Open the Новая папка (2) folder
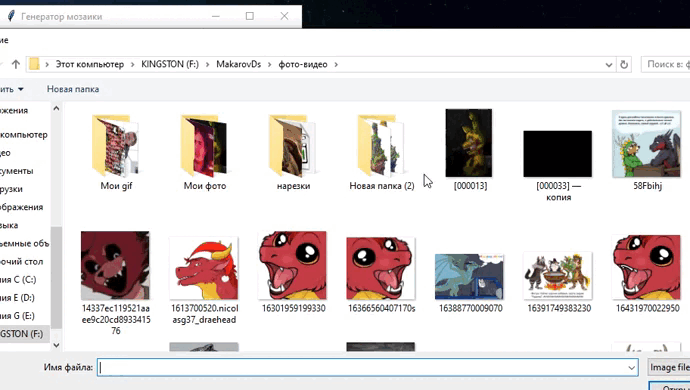The image size is (690, 390). pos(382,152)
